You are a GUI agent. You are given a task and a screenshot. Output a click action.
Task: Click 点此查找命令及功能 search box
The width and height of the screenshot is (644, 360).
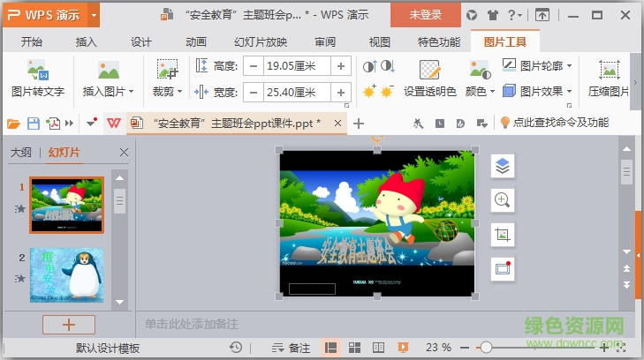tap(555, 123)
